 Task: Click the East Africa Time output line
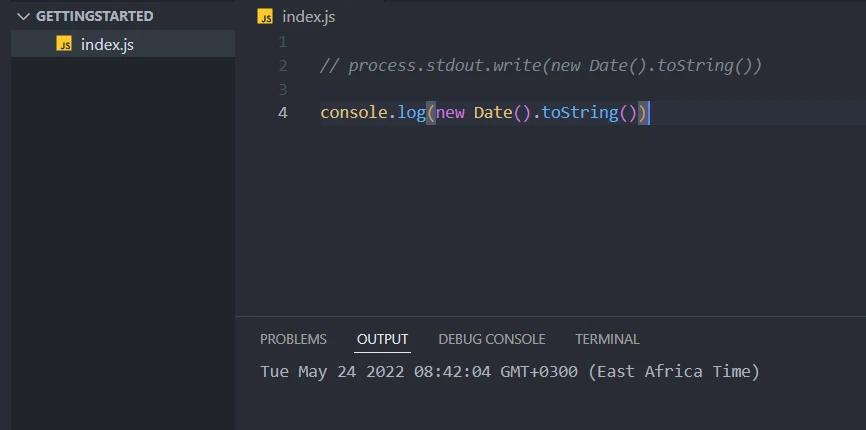[x=510, y=372]
